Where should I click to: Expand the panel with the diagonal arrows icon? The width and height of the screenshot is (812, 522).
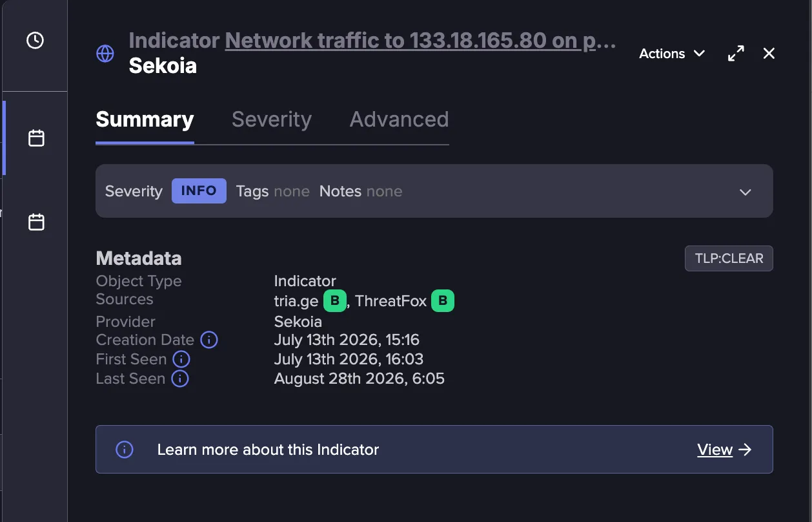pos(736,54)
